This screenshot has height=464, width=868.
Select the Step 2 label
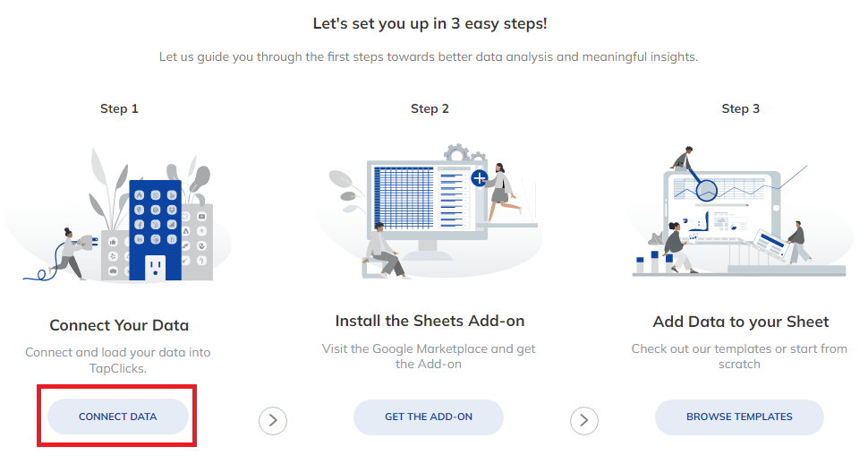tap(430, 108)
